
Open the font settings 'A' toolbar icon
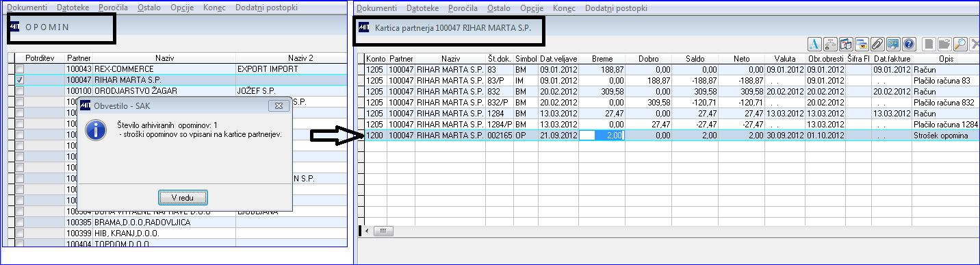coord(814,44)
